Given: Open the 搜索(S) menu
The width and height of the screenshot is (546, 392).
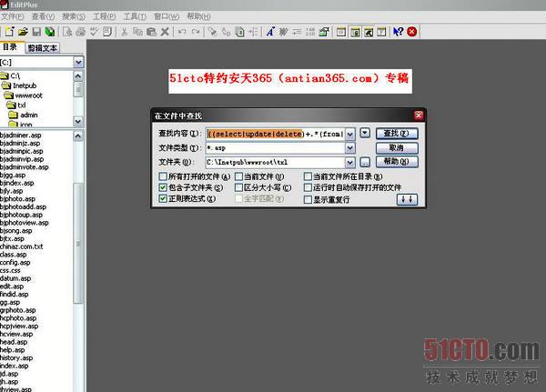Looking at the screenshot, I should pyautogui.click(x=74, y=16).
